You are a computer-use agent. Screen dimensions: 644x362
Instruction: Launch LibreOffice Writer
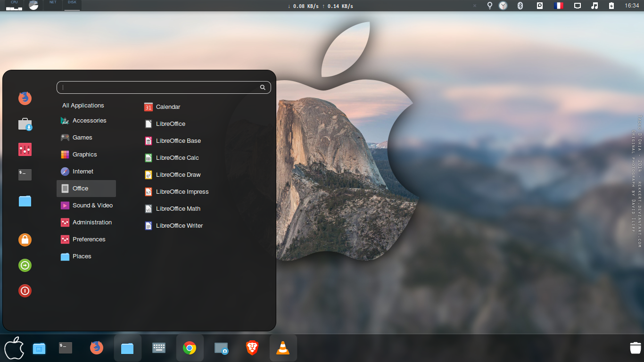tap(173, 226)
